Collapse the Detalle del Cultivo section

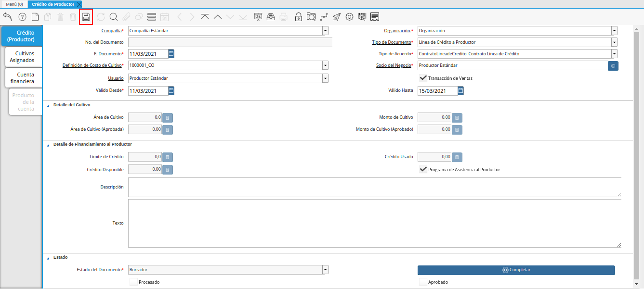click(48, 105)
